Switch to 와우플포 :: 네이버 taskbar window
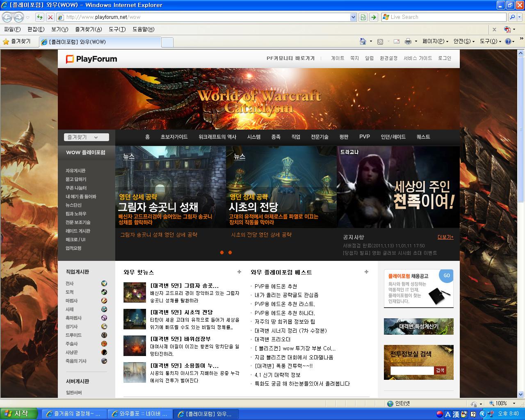This screenshot has height=420, width=525. click(139, 414)
